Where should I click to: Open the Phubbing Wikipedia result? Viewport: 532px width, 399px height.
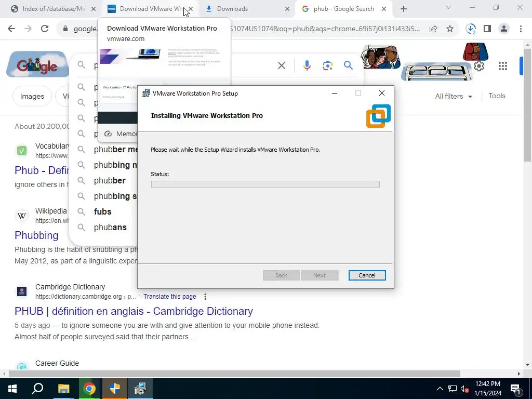(x=37, y=235)
